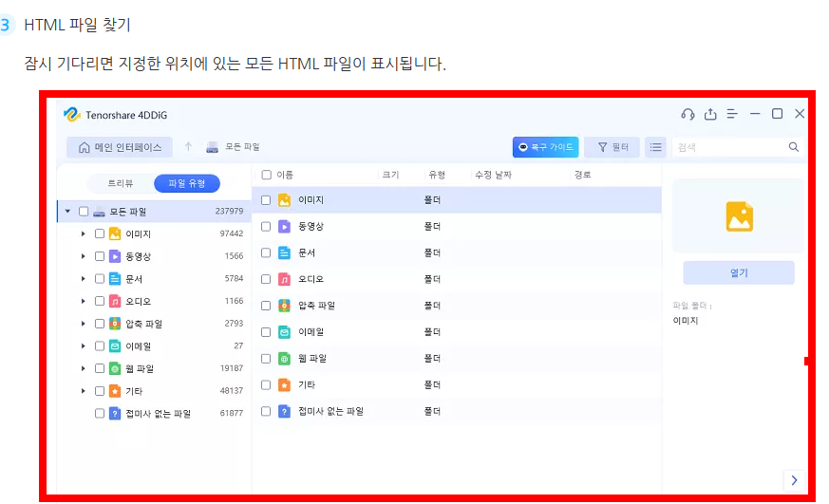
Task: Click the 이미지 folder icon in file list
Action: [285, 199]
